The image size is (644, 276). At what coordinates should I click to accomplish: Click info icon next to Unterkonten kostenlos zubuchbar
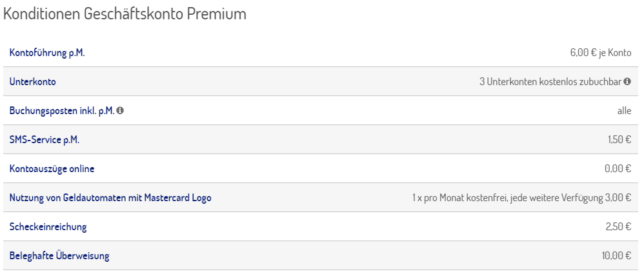[627, 82]
